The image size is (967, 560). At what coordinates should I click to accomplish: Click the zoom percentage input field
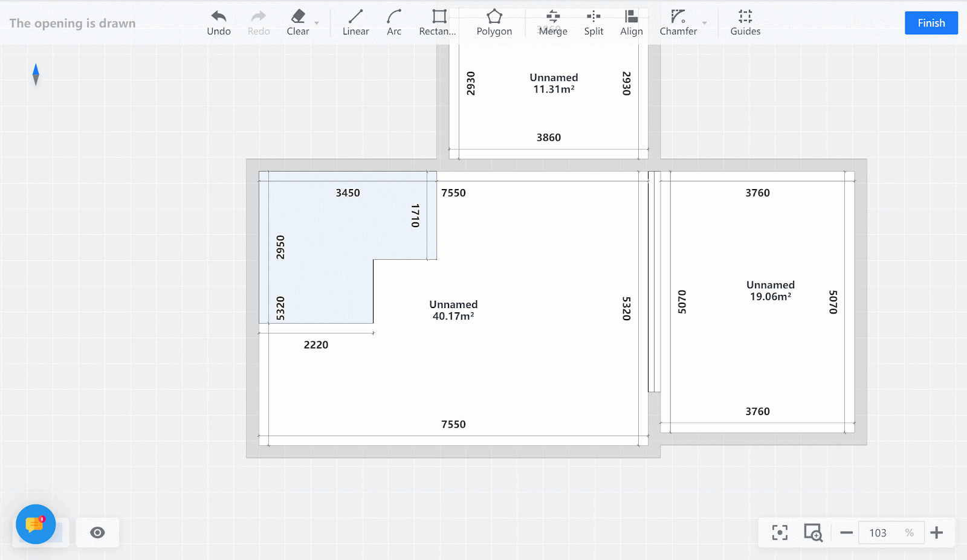[882, 533]
